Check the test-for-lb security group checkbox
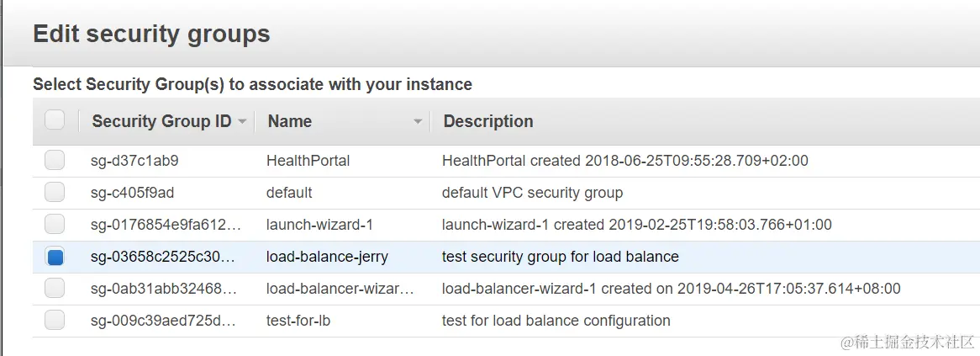The height and width of the screenshot is (356, 980). [55, 321]
